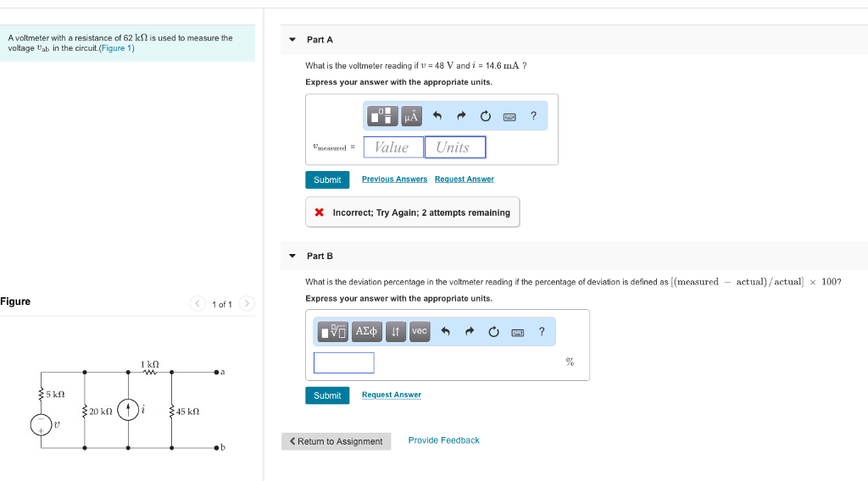Viewport: 868px width, 481px height.
Task: Collapse Part B section triangle
Action: [x=292, y=256]
